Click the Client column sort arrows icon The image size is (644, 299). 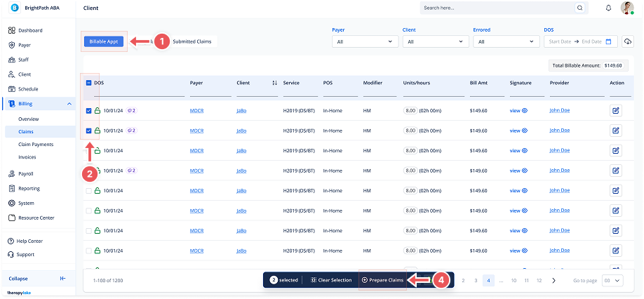point(274,83)
